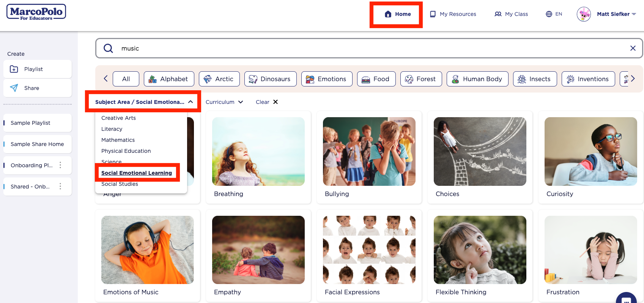Go to the Home tab
Screen dimensions: 644x303
[x=397, y=14]
